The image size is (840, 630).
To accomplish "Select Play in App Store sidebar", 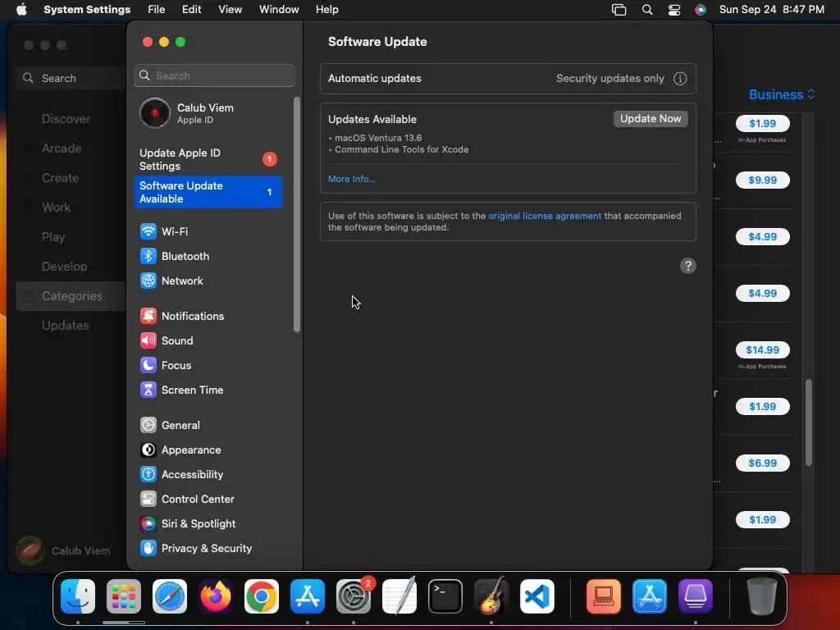I will pos(53,237).
